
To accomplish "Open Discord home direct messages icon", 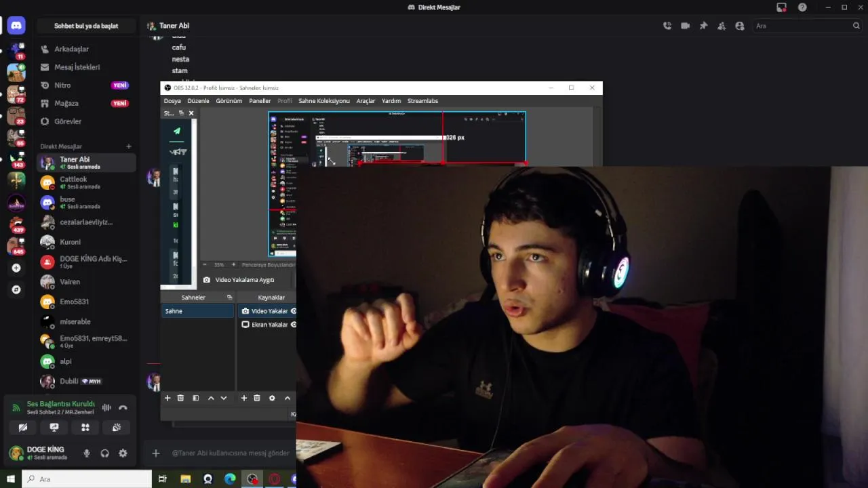I will pyautogui.click(x=16, y=26).
